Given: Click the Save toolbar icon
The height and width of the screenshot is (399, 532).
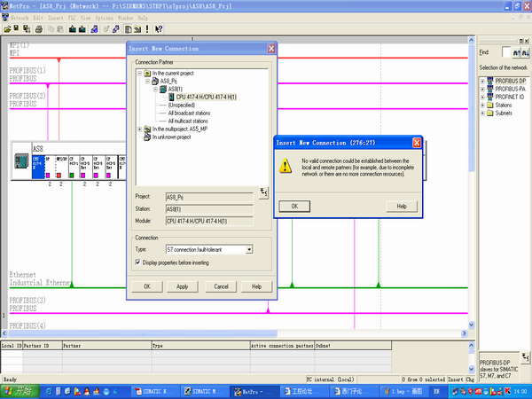Looking at the screenshot, I should [16, 29].
